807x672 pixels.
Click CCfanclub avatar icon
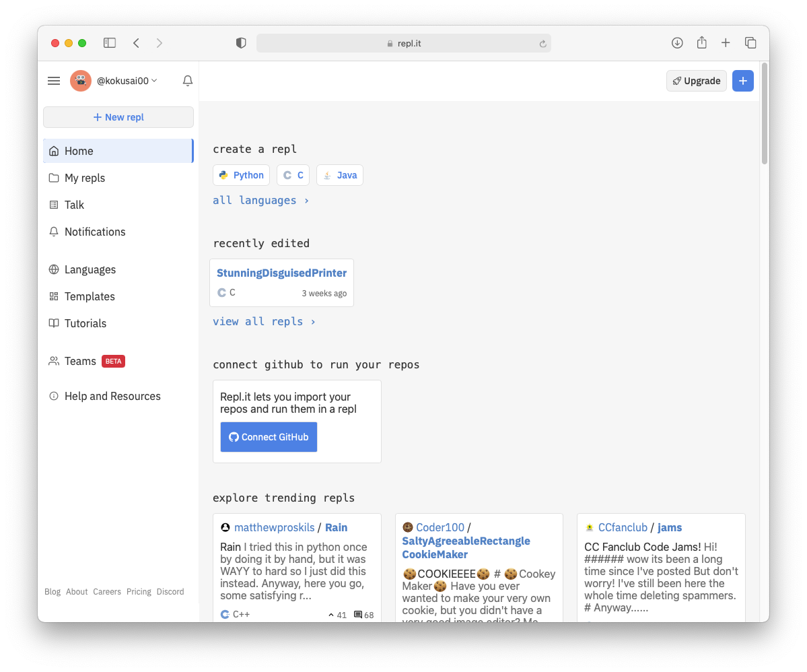[590, 527]
